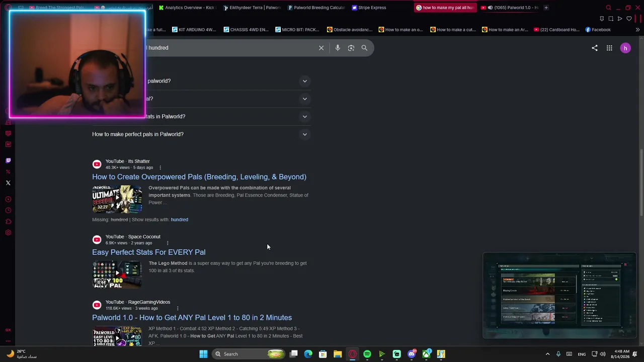The image size is (644, 362).
Task: Open 'Easy Perfect Stats For EVERY Pal' result
Action: coord(148,252)
